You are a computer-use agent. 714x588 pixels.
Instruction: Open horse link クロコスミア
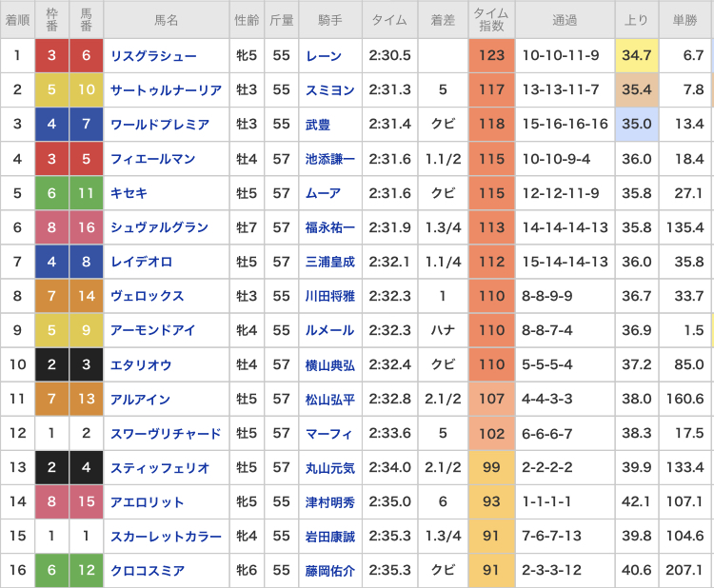[x=148, y=570]
